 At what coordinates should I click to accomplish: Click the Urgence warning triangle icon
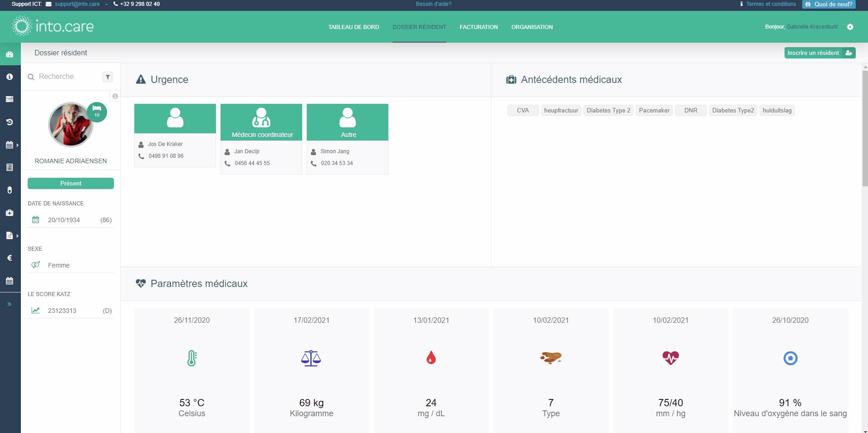click(141, 79)
